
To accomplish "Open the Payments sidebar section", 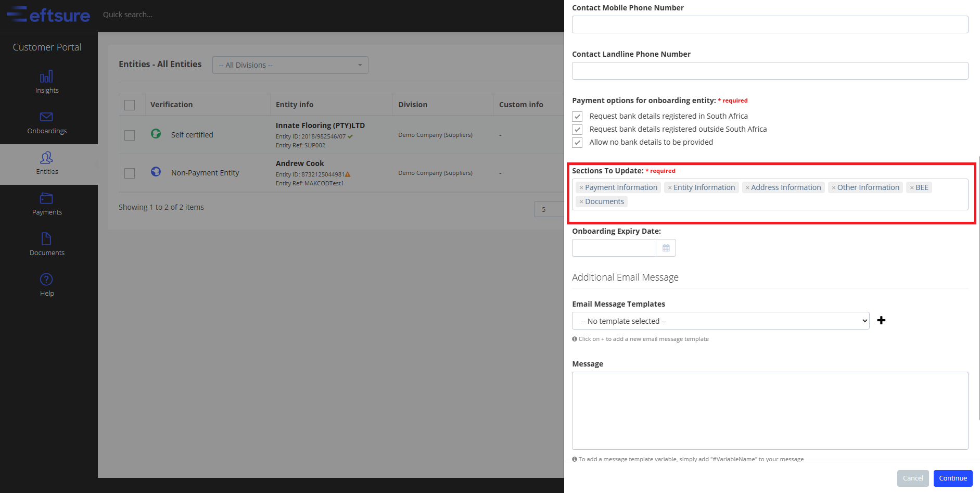I will 47,204.
